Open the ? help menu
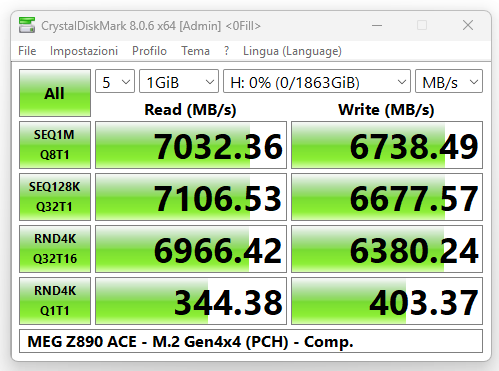This screenshot has width=499, height=371. [227, 51]
